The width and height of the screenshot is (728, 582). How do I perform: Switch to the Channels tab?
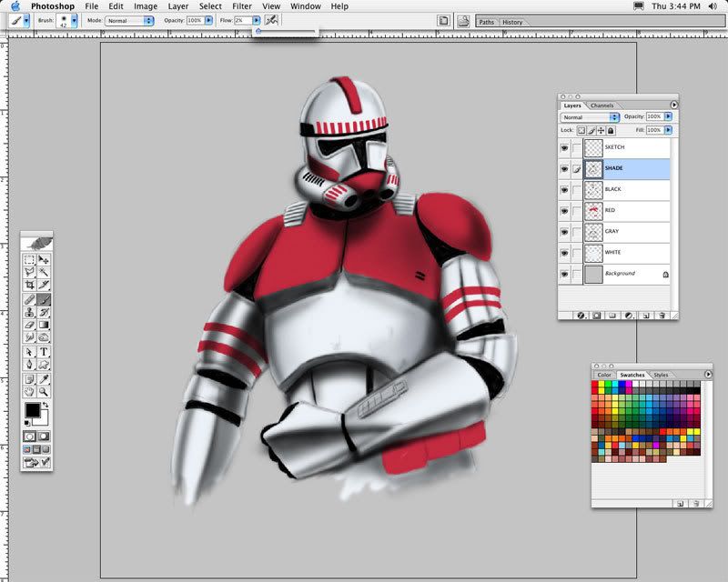[x=602, y=105]
